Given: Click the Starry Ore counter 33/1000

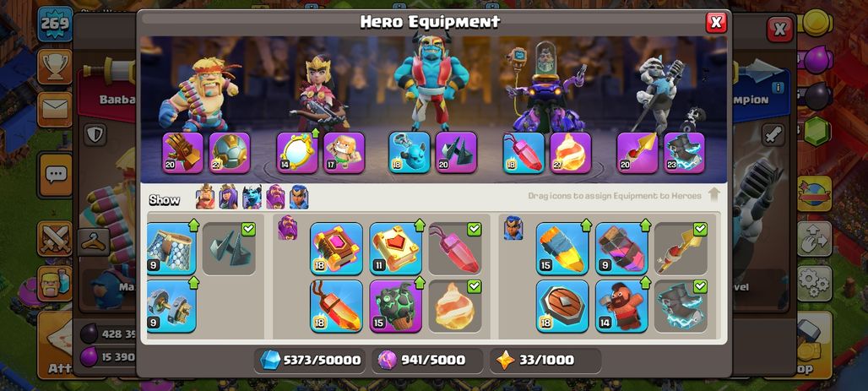Looking at the screenshot, I should pyautogui.click(x=545, y=360).
